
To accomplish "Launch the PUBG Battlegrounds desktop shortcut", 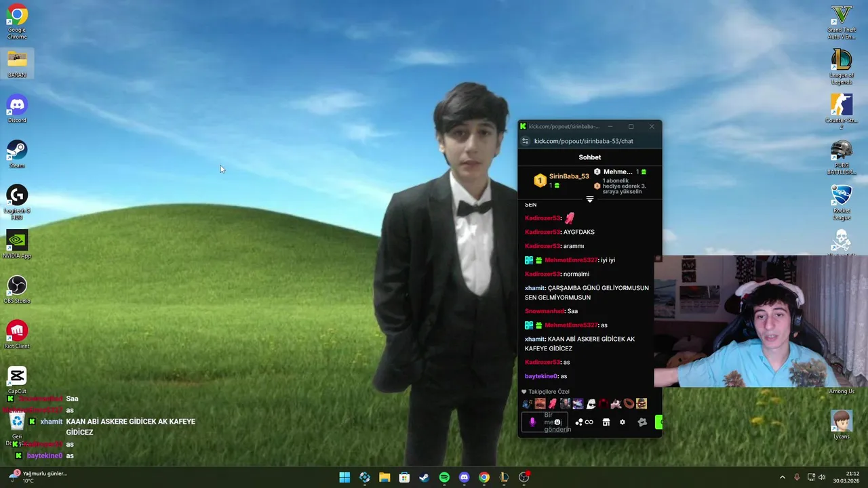I will [x=842, y=157].
